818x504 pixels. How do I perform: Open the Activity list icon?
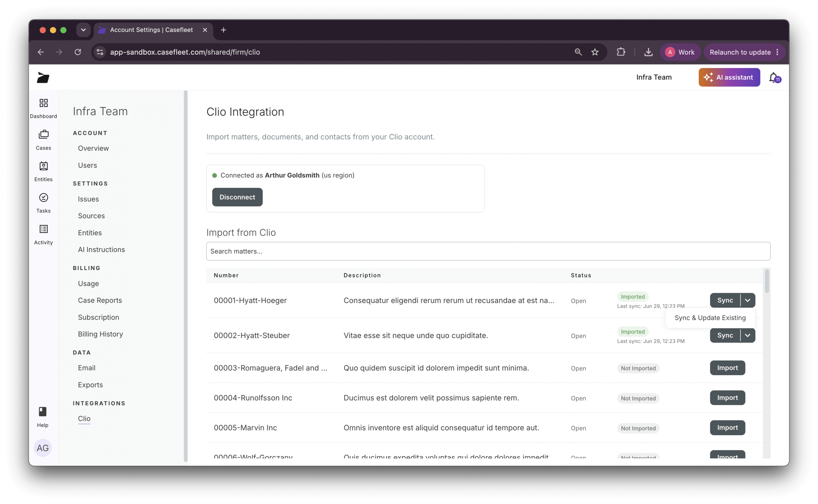coord(43,229)
